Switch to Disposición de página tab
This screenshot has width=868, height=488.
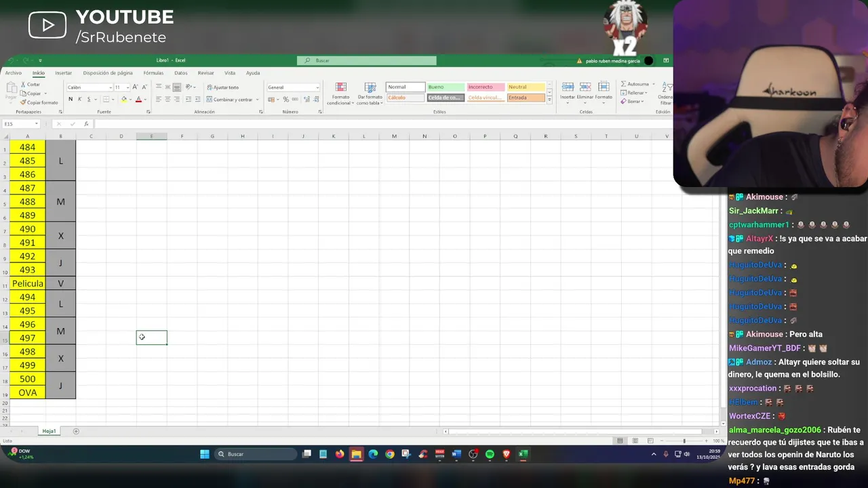click(x=108, y=73)
